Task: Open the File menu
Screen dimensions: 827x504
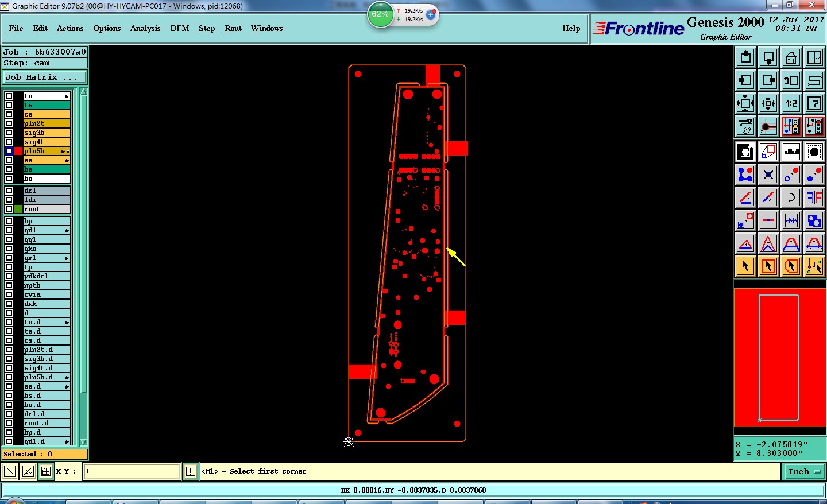Action: point(16,28)
